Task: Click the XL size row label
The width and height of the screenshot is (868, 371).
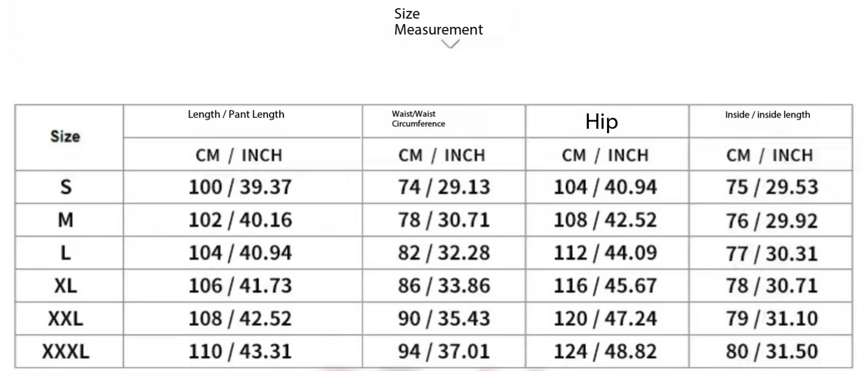Action: tap(65, 285)
